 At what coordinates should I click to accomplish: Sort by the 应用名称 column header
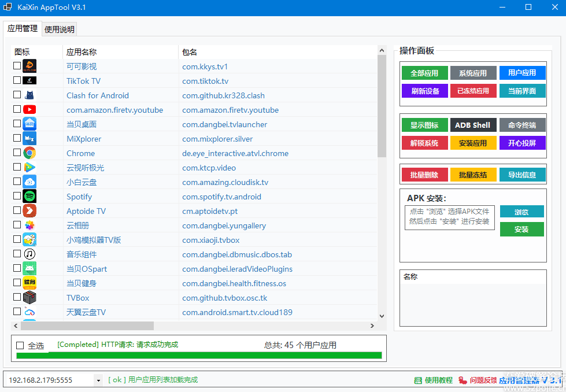tap(121, 52)
